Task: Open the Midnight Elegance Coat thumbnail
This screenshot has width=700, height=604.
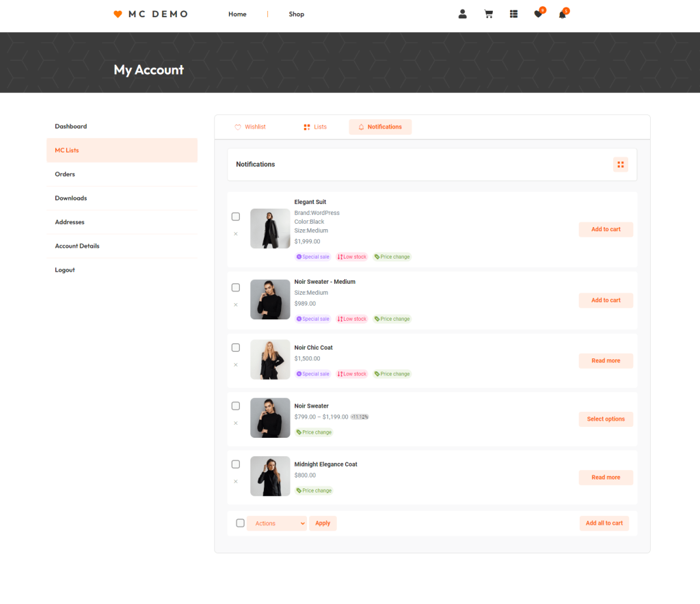Action: click(x=270, y=476)
